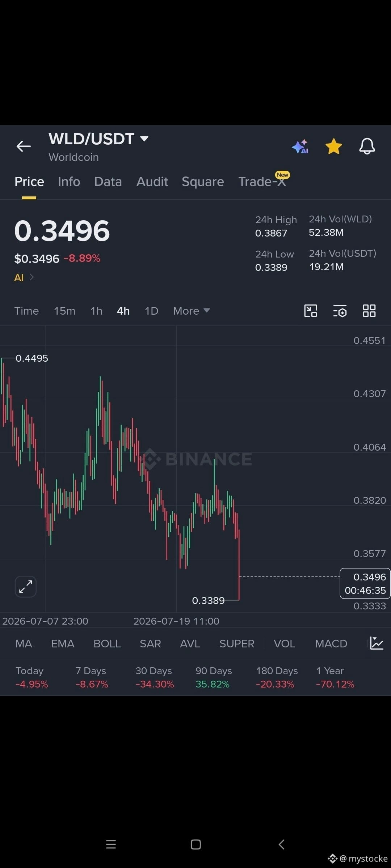Enable the SUPER indicator

[237, 643]
